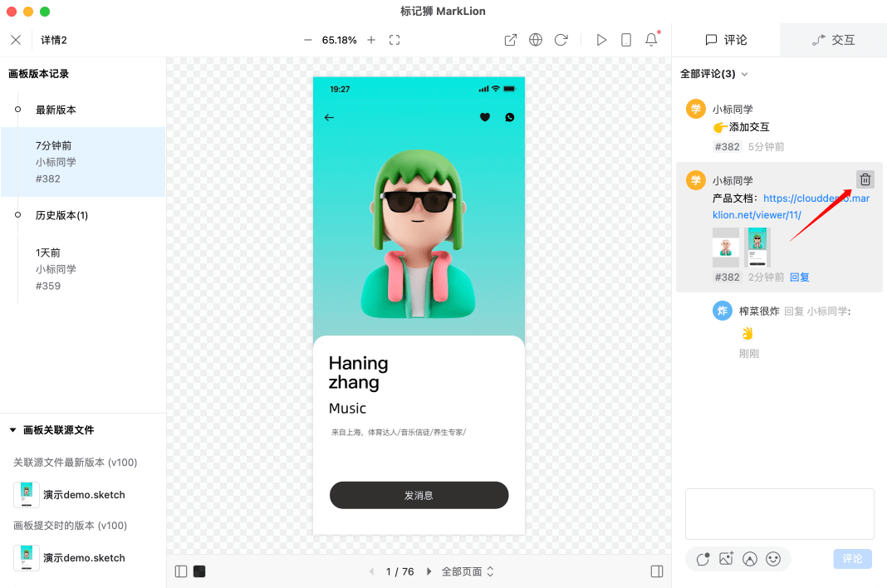
Task: Start prototype playback with the play icon
Action: point(601,40)
